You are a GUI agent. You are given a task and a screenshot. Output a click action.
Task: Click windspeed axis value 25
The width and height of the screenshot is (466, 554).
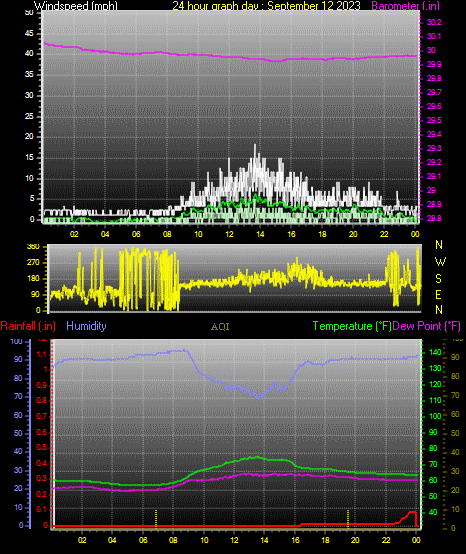click(x=29, y=116)
